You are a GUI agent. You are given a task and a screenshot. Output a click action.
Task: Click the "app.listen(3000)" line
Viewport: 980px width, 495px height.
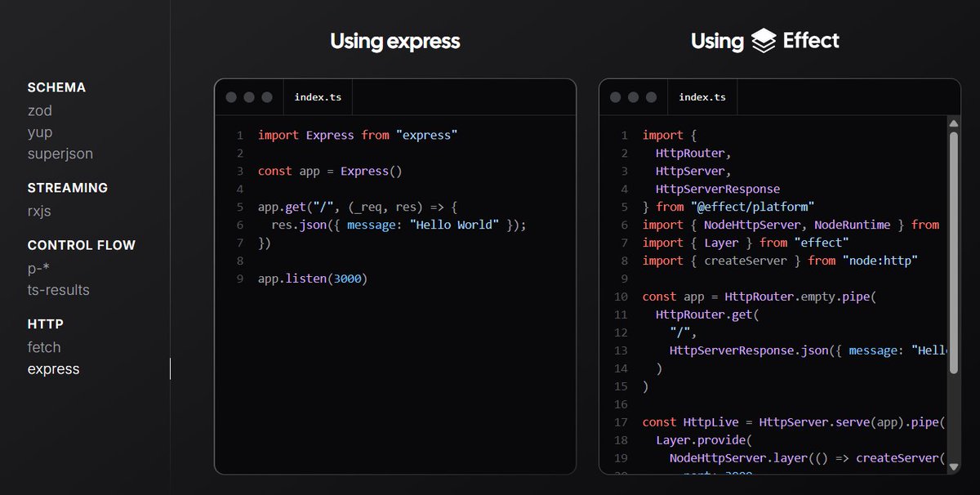(313, 279)
